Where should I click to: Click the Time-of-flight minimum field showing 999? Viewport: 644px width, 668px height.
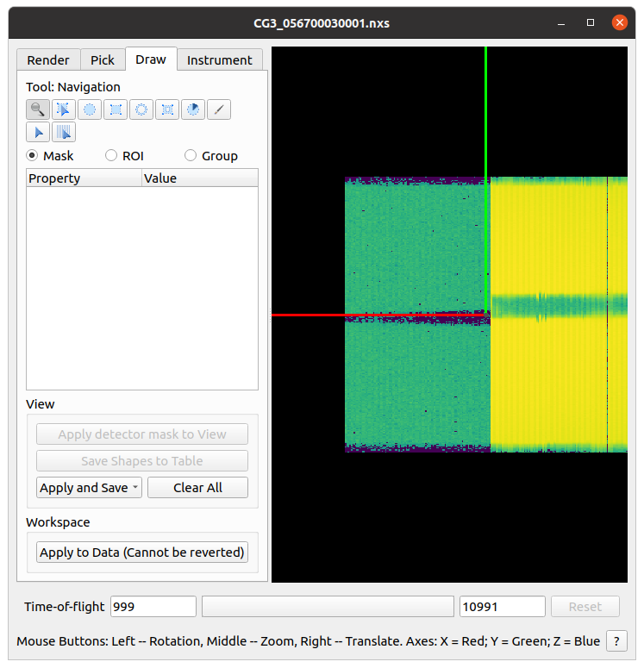[153, 607]
